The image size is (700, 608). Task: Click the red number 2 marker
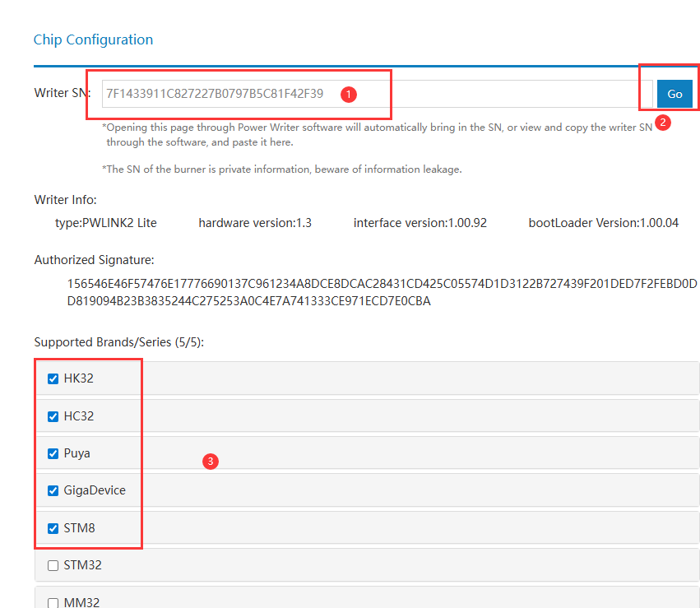click(x=664, y=123)
